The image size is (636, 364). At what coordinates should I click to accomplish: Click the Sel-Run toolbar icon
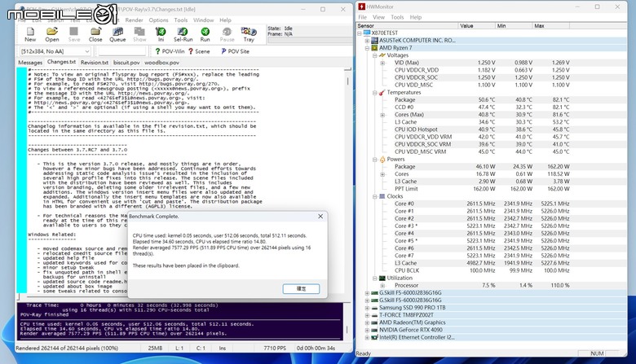[x=183, y=34]
